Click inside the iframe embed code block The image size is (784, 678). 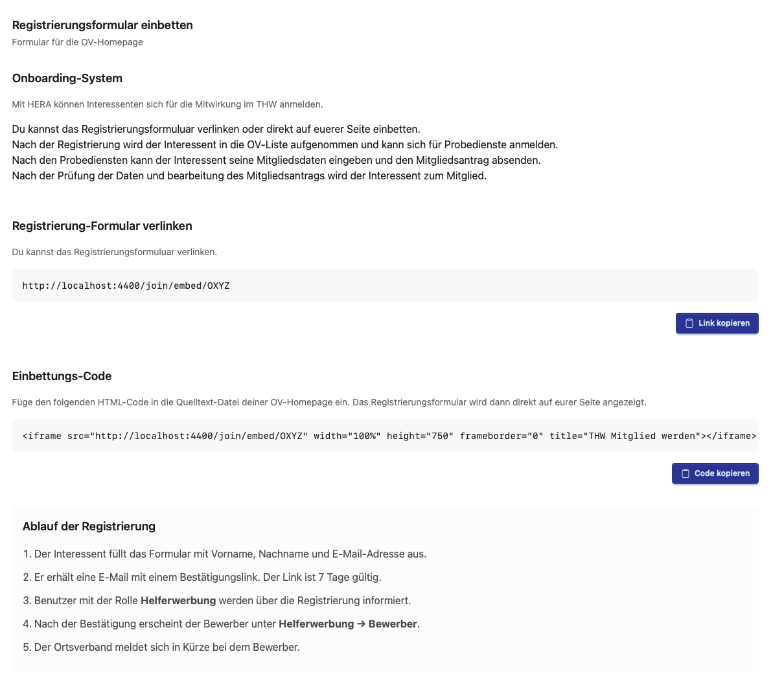point(385,436)
